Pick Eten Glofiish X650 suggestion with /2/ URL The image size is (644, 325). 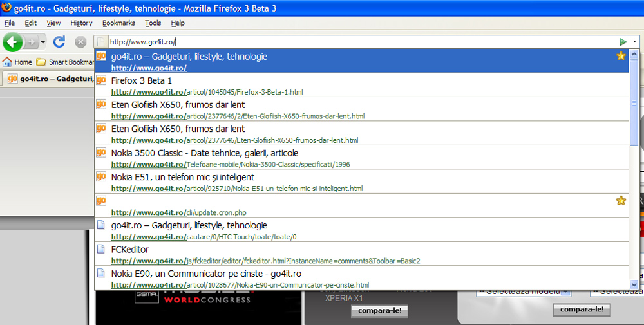click(361, 109)
